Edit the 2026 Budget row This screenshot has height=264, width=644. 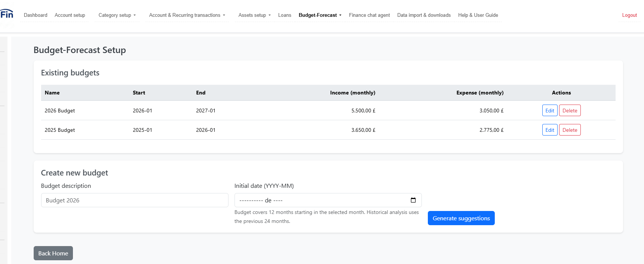[x=550, y=111]
